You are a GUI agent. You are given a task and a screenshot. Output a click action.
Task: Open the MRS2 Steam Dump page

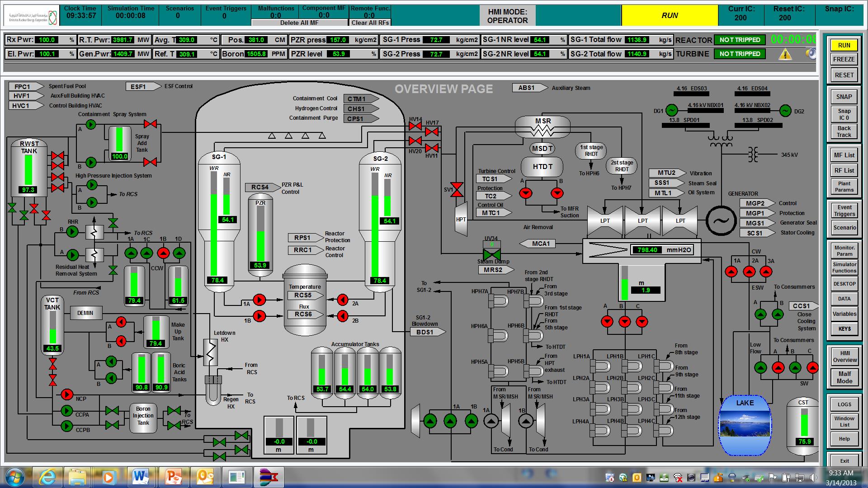click(x=496, y=270)
